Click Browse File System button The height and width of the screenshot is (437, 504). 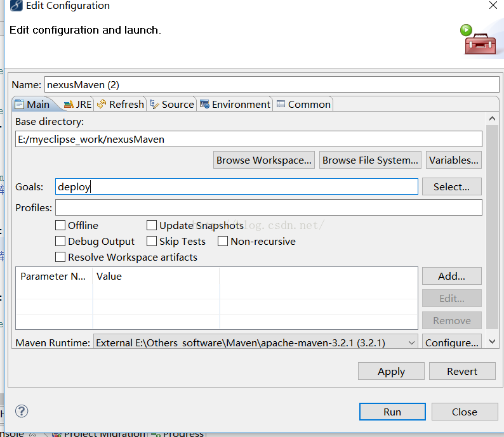click(x=370, y=160)
